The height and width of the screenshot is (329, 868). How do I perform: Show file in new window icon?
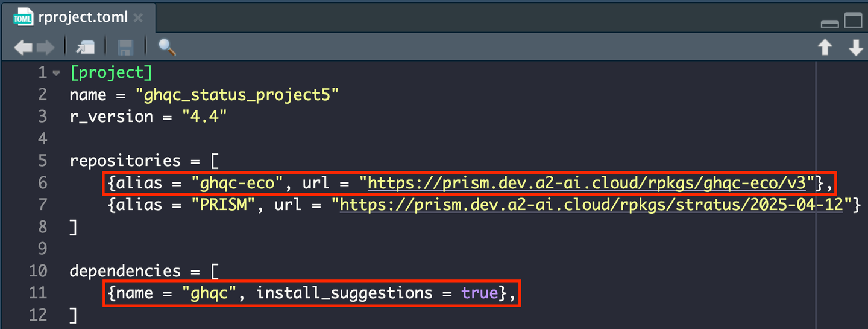[x=85, y=47]
